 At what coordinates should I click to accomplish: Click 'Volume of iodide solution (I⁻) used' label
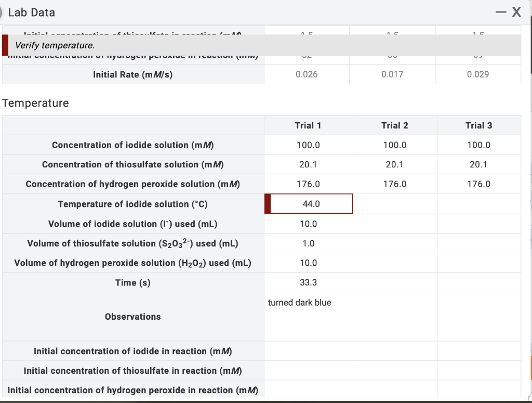pyautogui.click(x=133, y=224)
